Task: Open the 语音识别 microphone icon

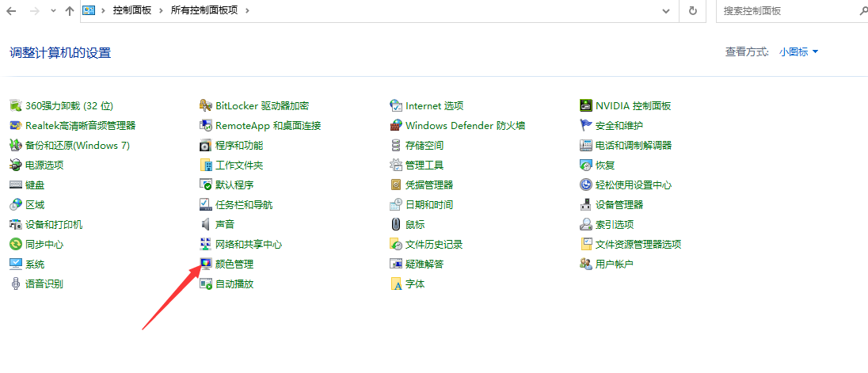Action: pos(16,284)
